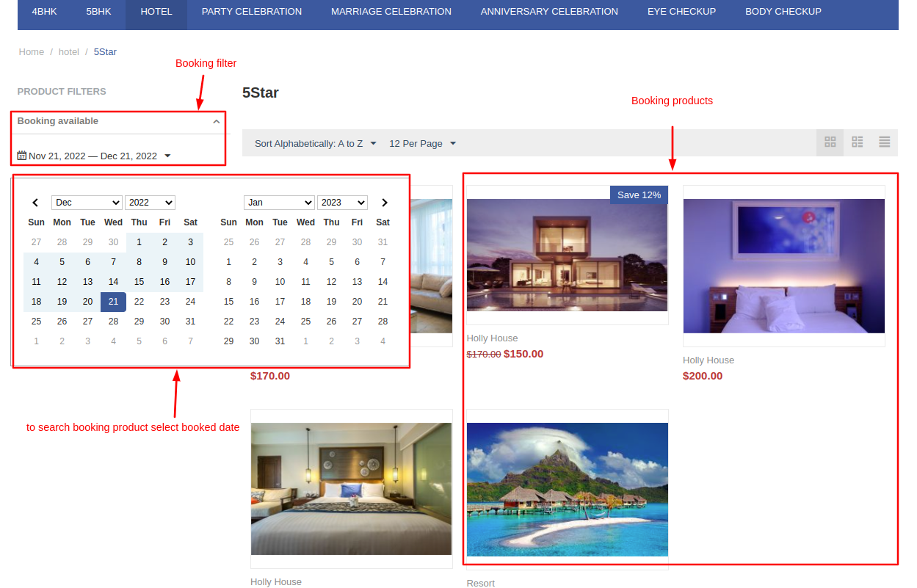Pick January 14 in the calendar
This screenshot has height=588, width=917.
coord(383,282)
